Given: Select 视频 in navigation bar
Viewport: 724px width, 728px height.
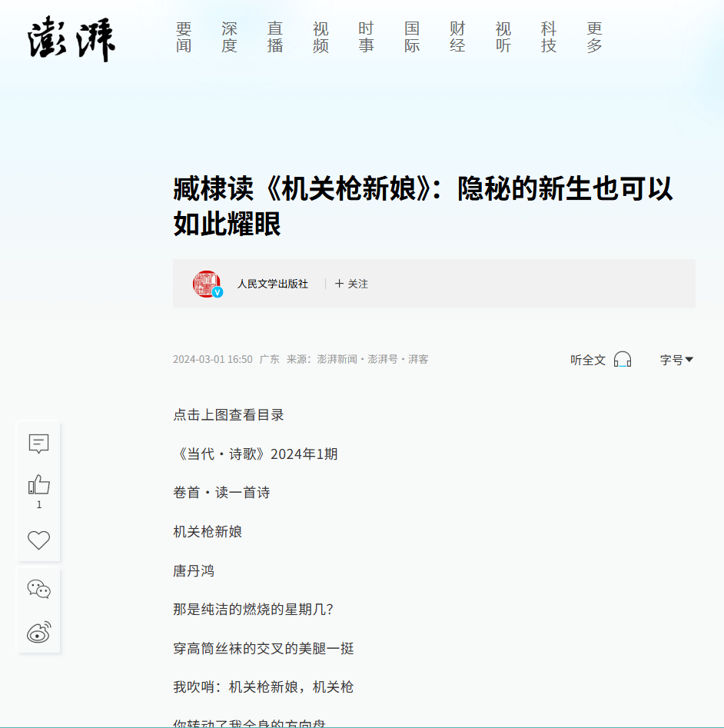Looking at the screenshot, I should pyautogui.click(x=320, y=38).
